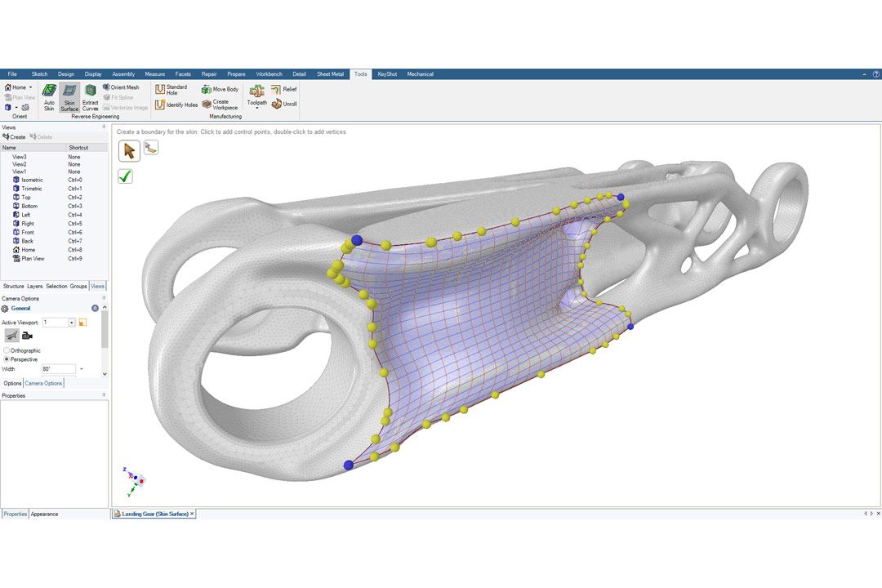Click the Isometric view in the list
882x588 pixels.
click(32, 180)
